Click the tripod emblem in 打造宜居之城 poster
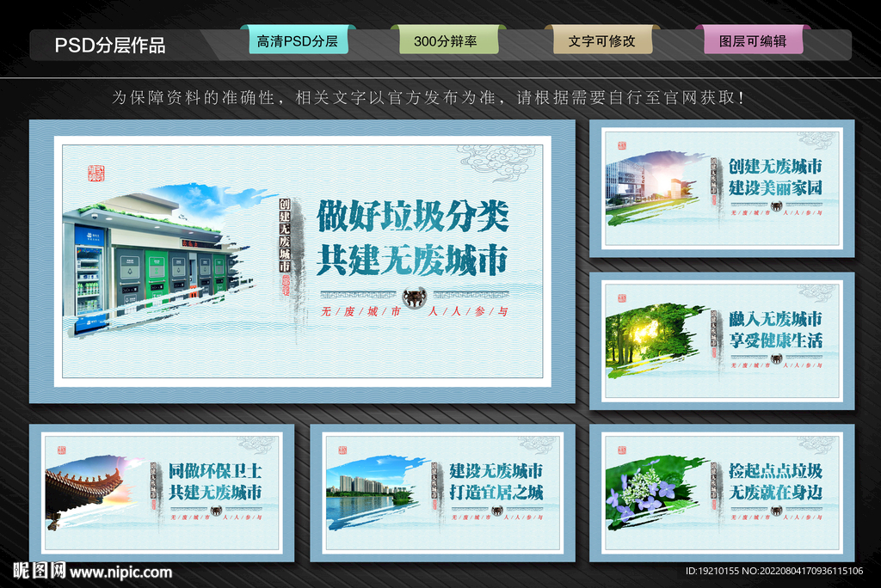The width and height of the screenshot is (881, 588). [496, 511]
